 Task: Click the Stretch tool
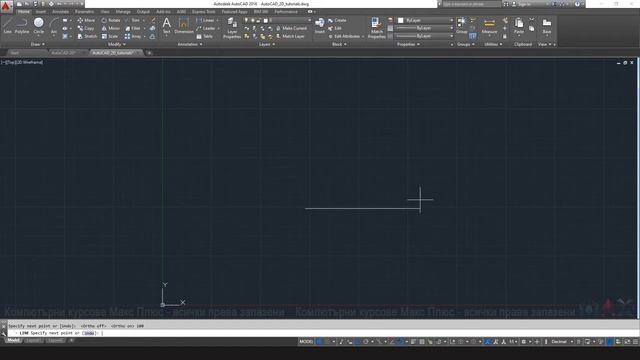pos(87,36)
